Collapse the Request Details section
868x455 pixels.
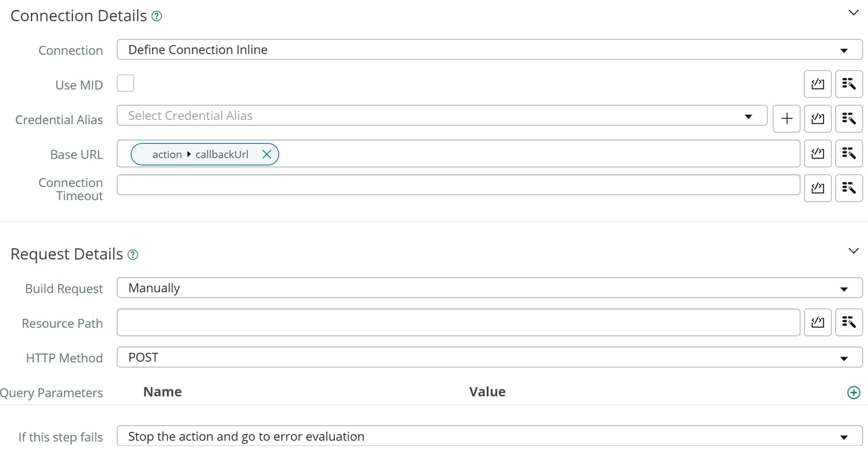tap(853, 251)
